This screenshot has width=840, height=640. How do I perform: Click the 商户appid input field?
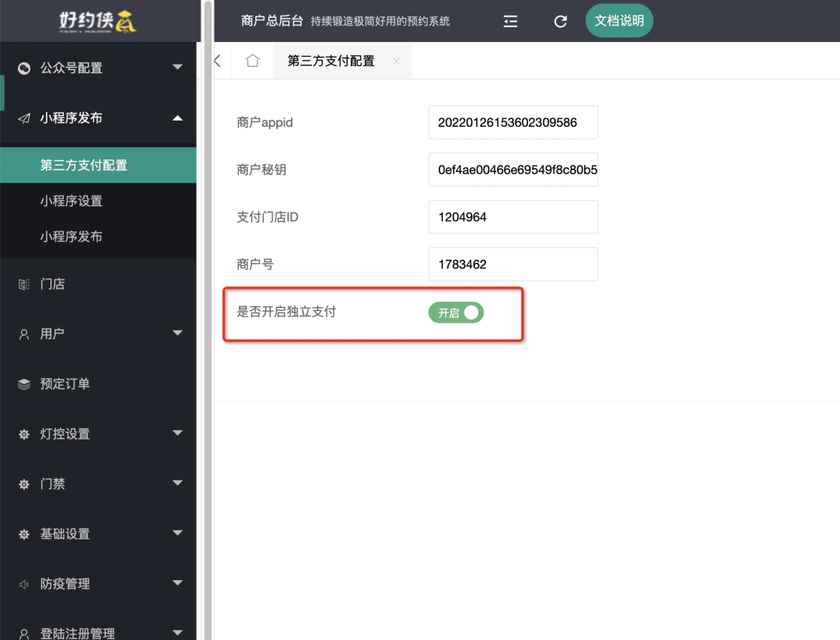[x=513, y=122]
